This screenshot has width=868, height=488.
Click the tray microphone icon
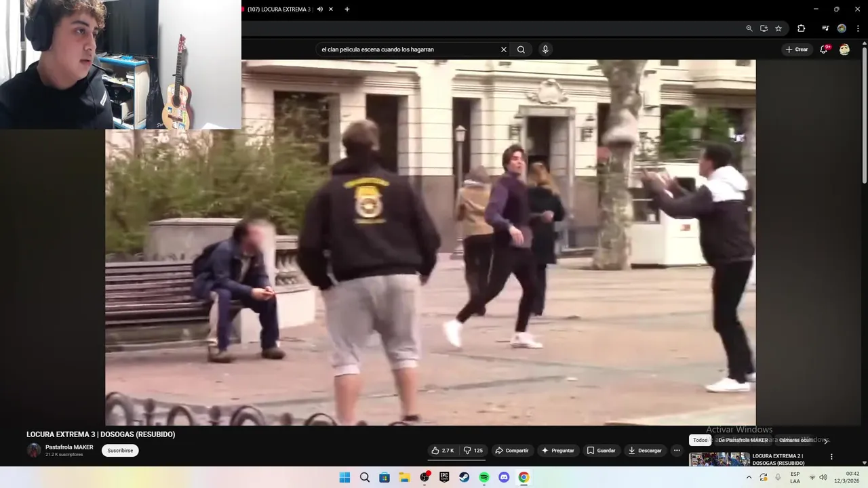778,477
